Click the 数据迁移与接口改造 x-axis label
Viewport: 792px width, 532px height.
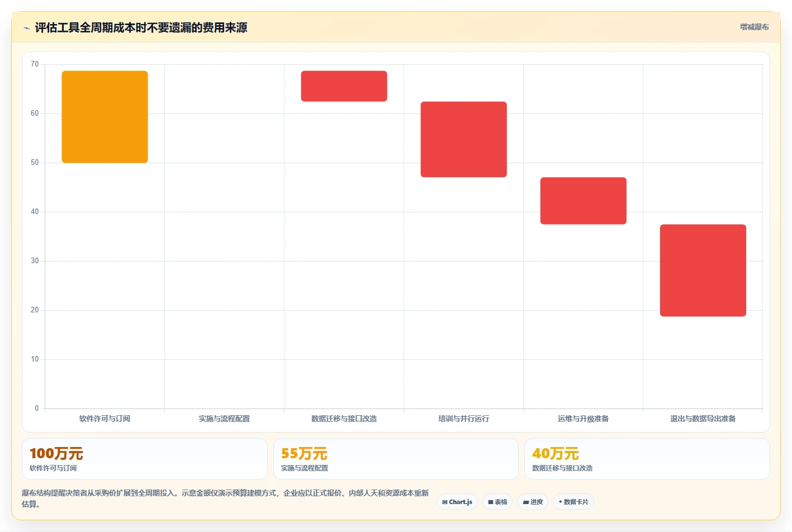pyautogui.click(x=344, y=419)
